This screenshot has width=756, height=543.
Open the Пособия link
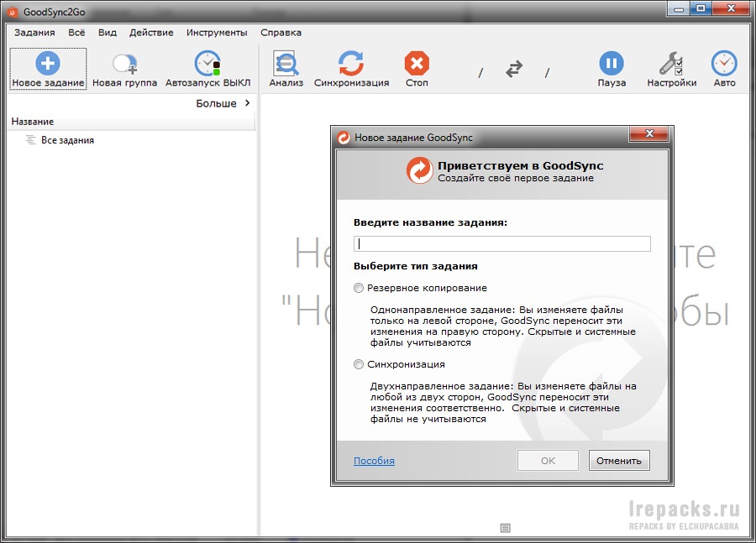(x=374, y=461)
